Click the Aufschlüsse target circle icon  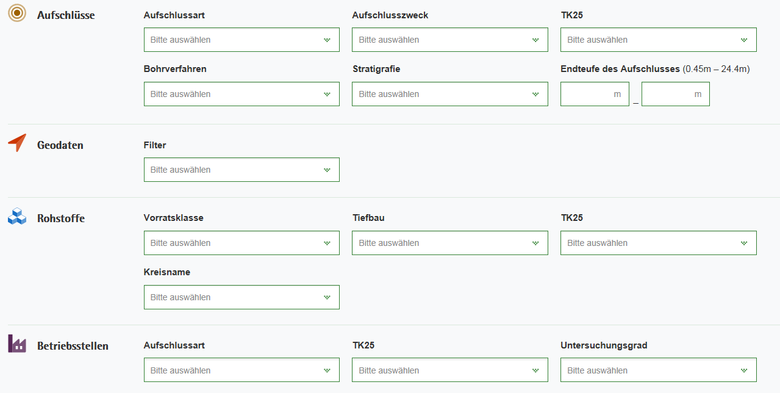(x=17, y=13)
